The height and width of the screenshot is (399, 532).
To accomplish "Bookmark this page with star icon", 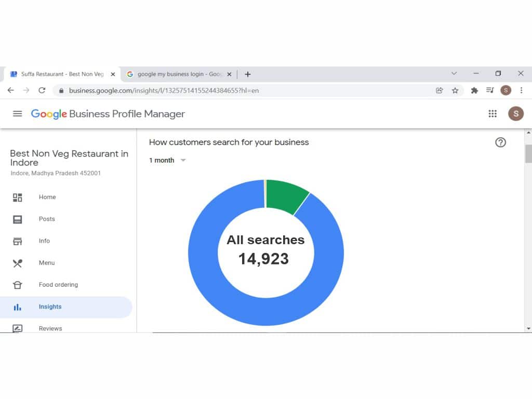I will 455,90.
